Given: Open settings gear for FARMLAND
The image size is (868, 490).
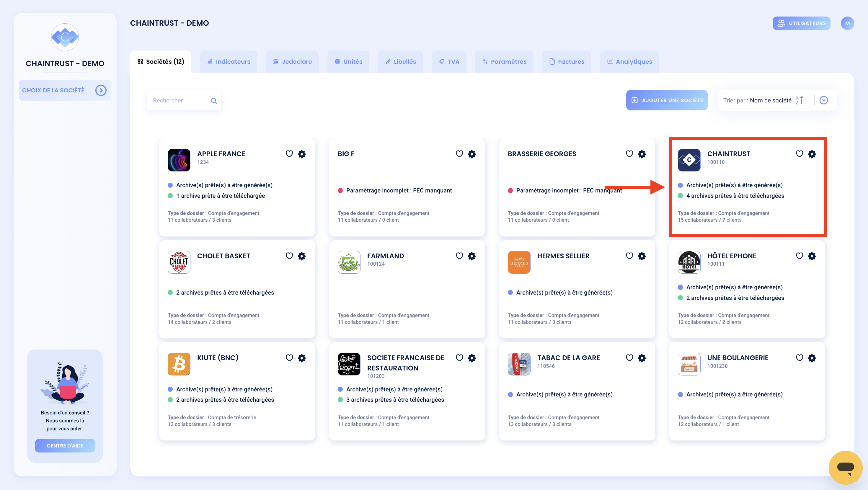Looking at the screenshot, I should click(x=472, y=256).
